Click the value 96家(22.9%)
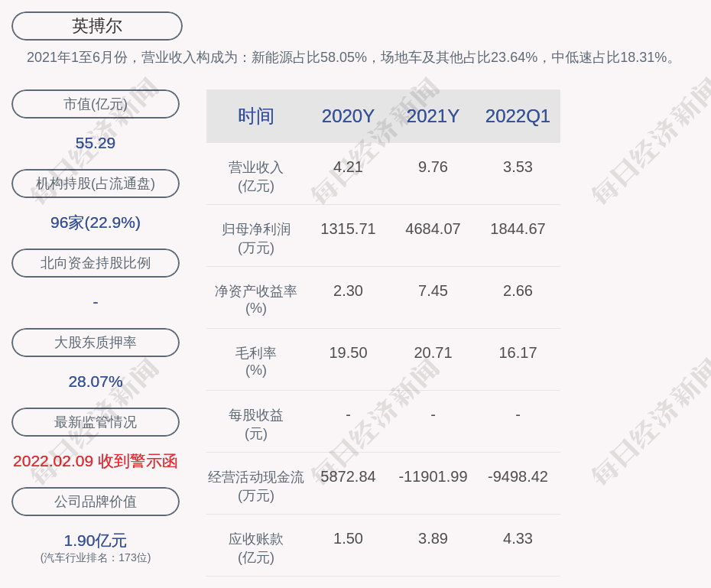 point(96,223)
